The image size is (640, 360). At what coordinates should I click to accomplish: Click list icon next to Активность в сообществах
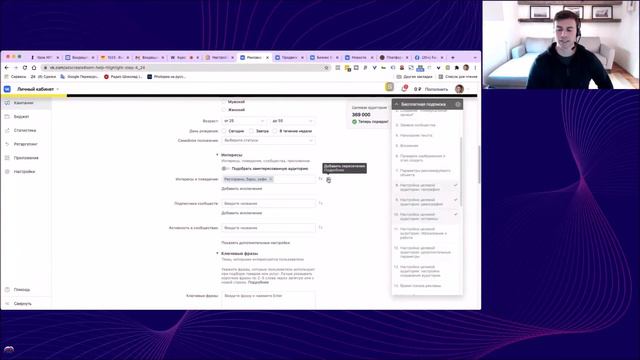coord(320,228)
